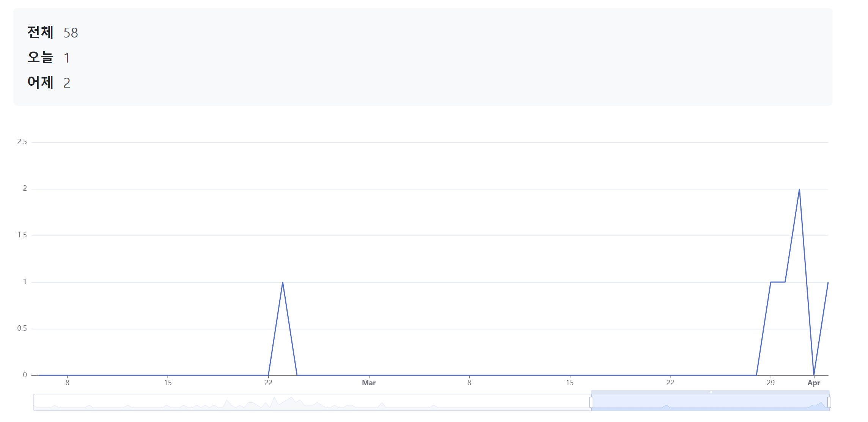The width and height of the screenshot is (868, 422).
Task: Click the 29 date label on the x-axis
Action: tap(771, 383)
